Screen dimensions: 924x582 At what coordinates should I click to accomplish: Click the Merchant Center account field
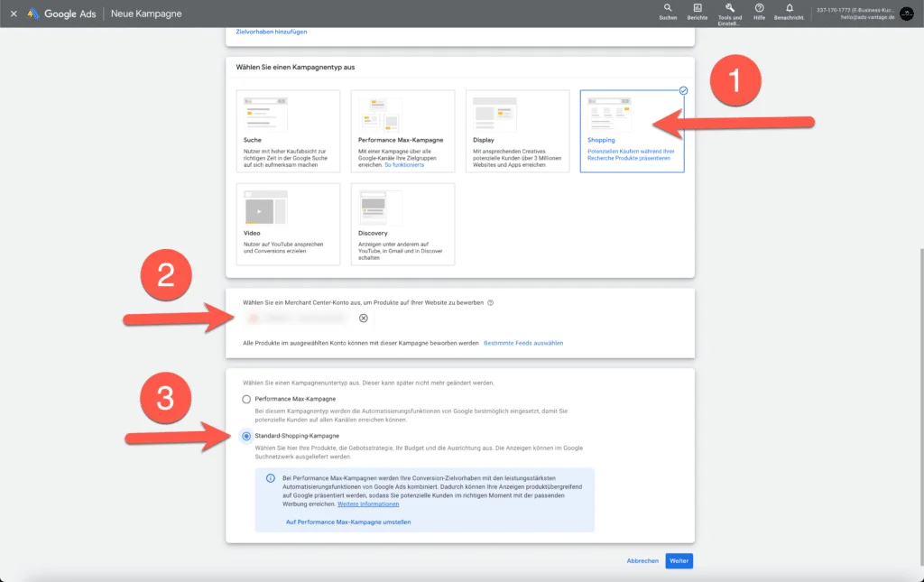coord(307,319)
